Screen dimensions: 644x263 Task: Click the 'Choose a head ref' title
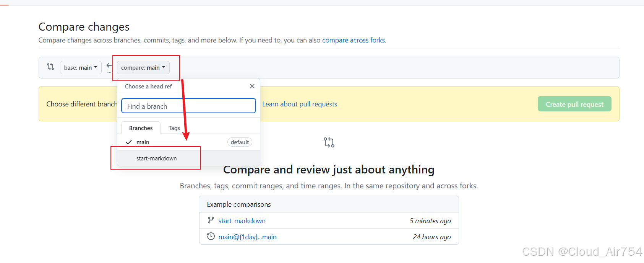pyautogui.click(x=148, y=86)
